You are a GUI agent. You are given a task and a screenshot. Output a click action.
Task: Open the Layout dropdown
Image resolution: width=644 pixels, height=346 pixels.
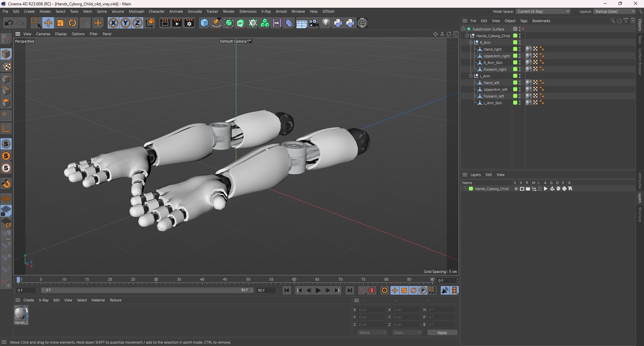pyautogui.click(x=614, y=11)
